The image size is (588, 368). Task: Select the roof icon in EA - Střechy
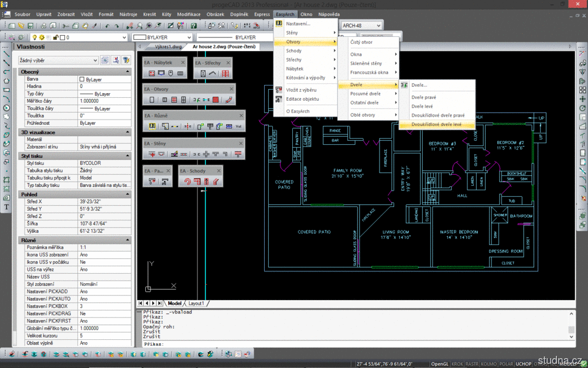(212, 74)
